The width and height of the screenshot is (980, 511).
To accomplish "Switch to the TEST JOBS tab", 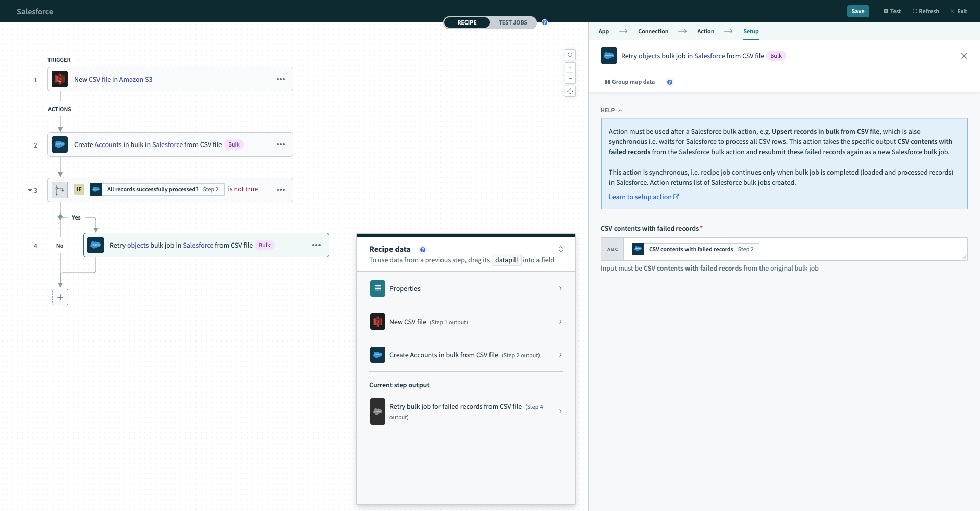I will tap(513, 22).
